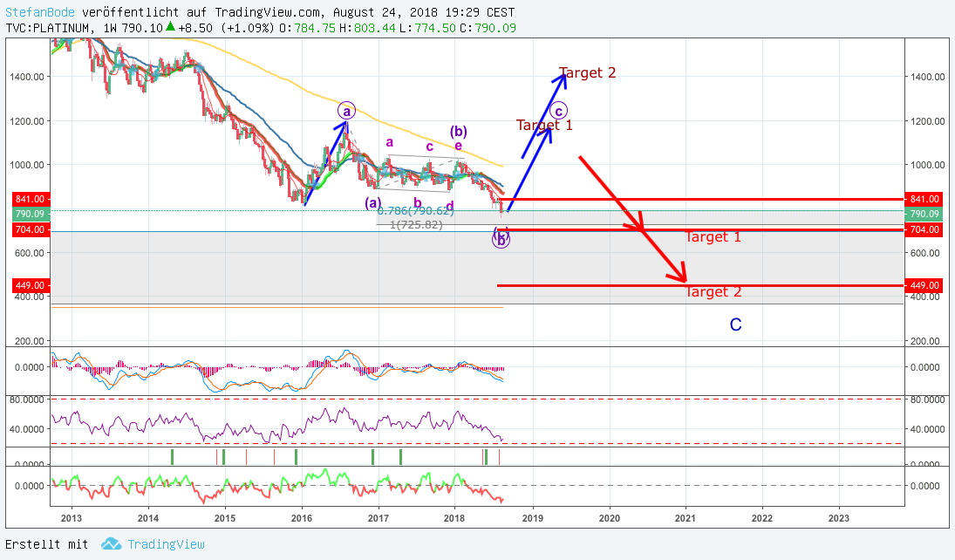The image size is (955, 560).
Task: Click the 2021 label on time axis
Action: [686, 518]
